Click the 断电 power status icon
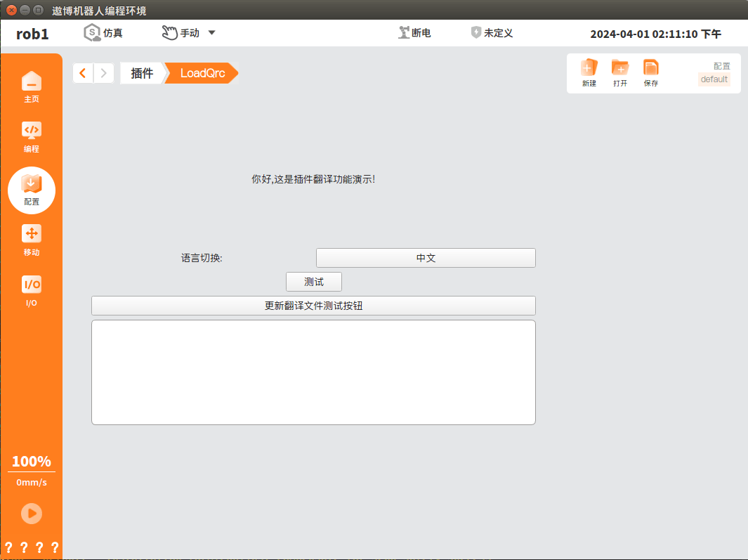 414,33
